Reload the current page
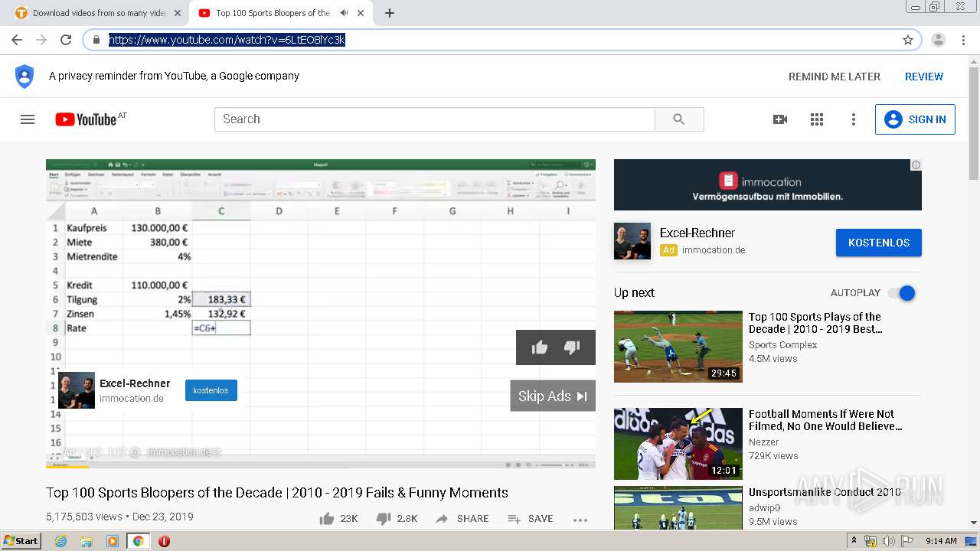The image size is (980, 551). click(66, 40)
